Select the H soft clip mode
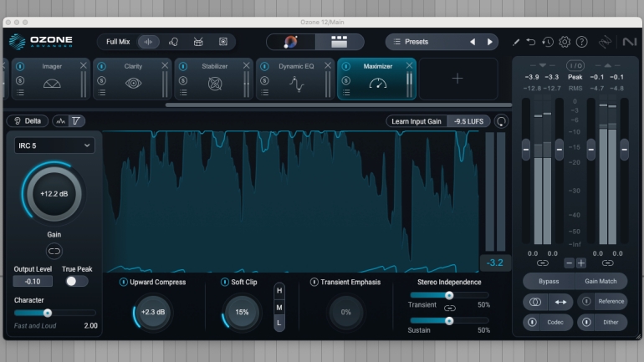The width and height of the screenshot is (644, 362). (x=279, y=291)
